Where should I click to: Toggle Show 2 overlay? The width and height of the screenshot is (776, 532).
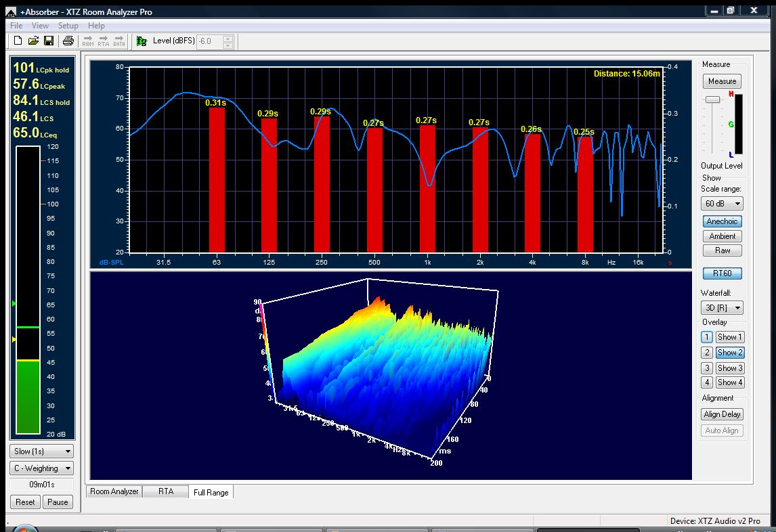[730, 353]
